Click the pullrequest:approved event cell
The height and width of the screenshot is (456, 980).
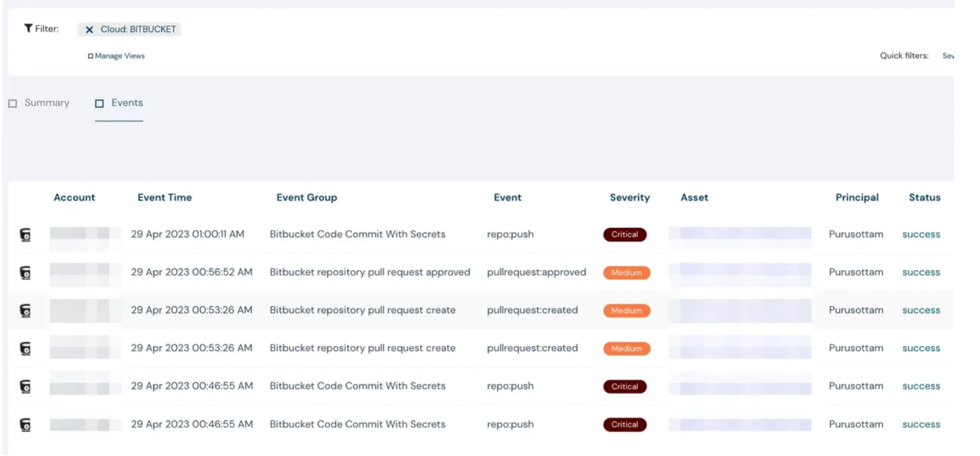click(537, 272)
